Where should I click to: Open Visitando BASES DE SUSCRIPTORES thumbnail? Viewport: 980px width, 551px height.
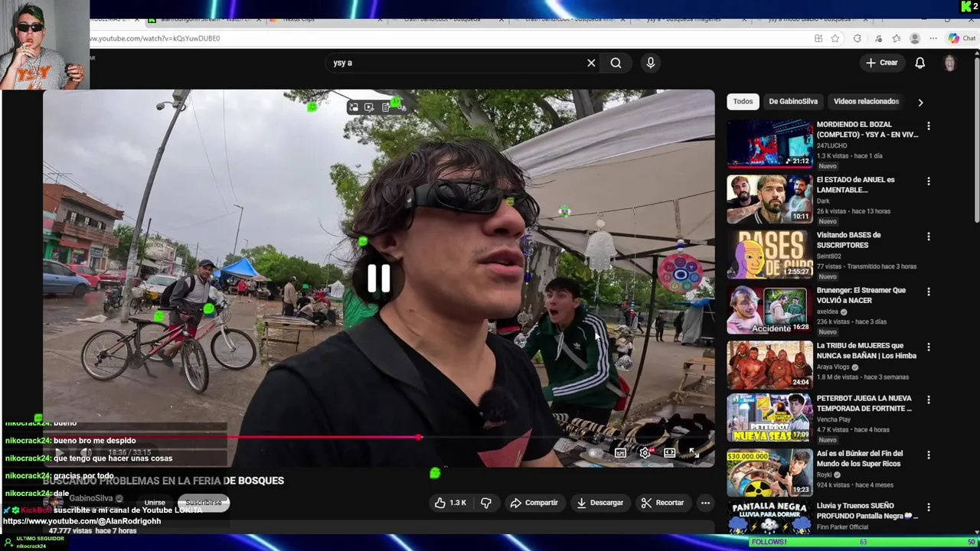769,254
